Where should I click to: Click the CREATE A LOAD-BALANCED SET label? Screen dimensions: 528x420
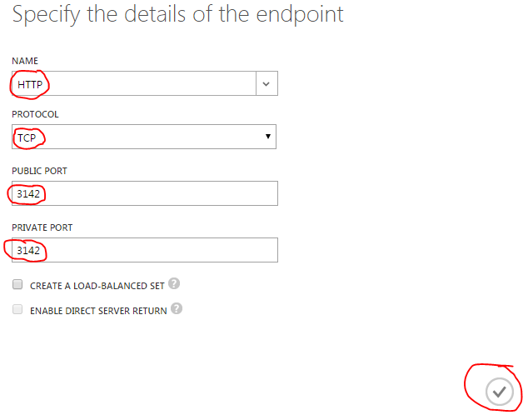97,286
